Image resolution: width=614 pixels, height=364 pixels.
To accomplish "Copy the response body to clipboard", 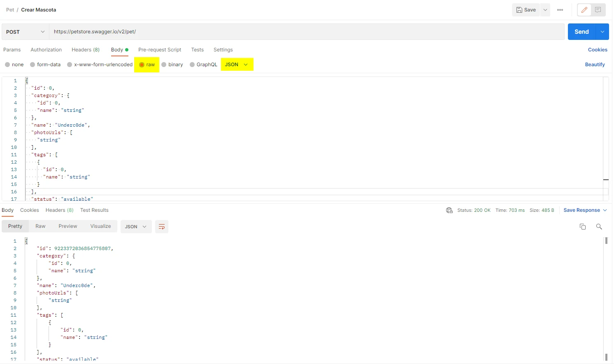I will point(583,227).
